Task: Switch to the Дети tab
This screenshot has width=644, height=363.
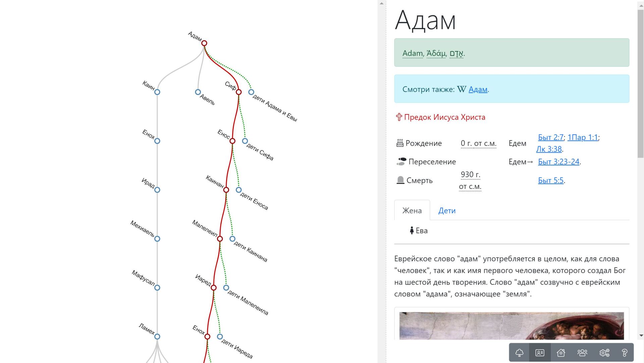Action: (x=447, y=211)
